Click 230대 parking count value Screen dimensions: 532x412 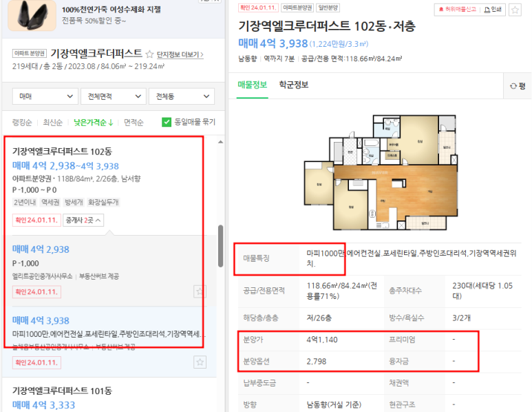(482, 291)
